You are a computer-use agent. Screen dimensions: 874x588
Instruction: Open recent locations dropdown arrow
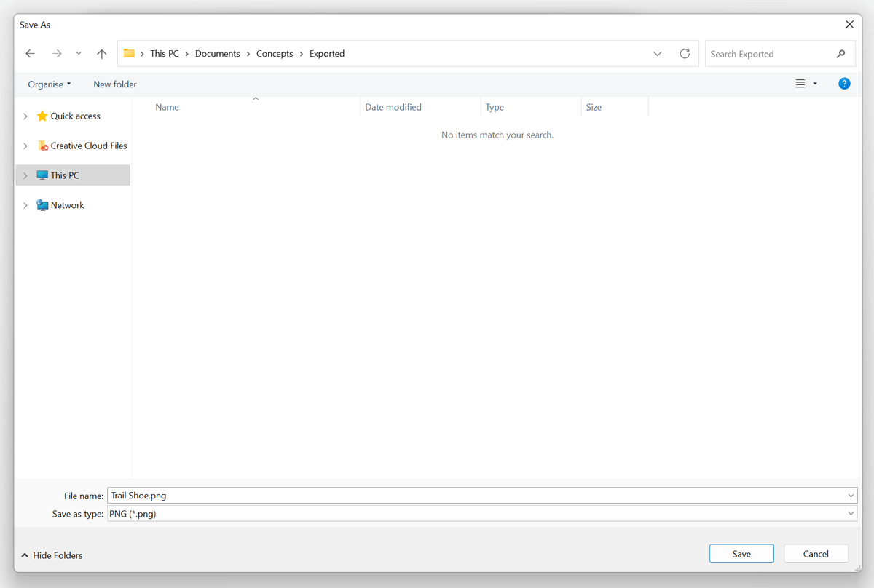point(79,54)
